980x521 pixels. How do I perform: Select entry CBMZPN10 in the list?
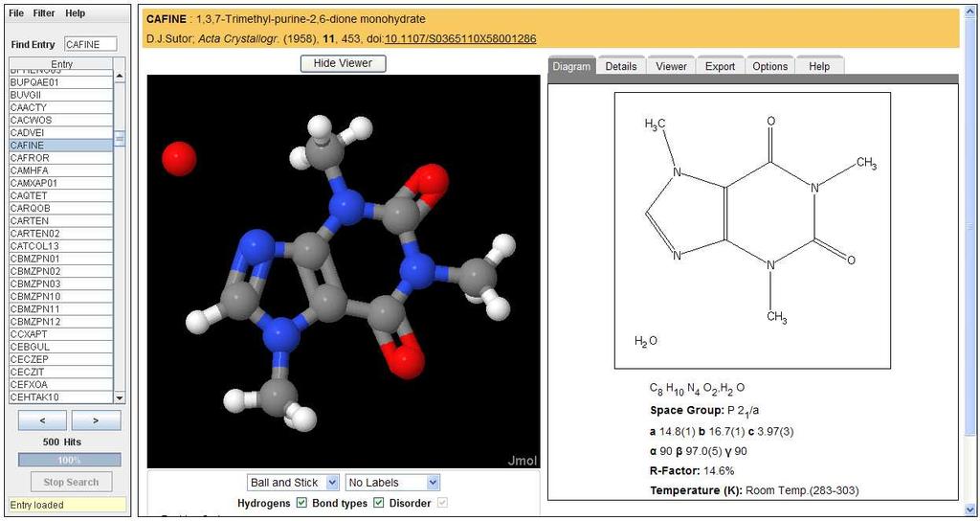click(60, 296)
